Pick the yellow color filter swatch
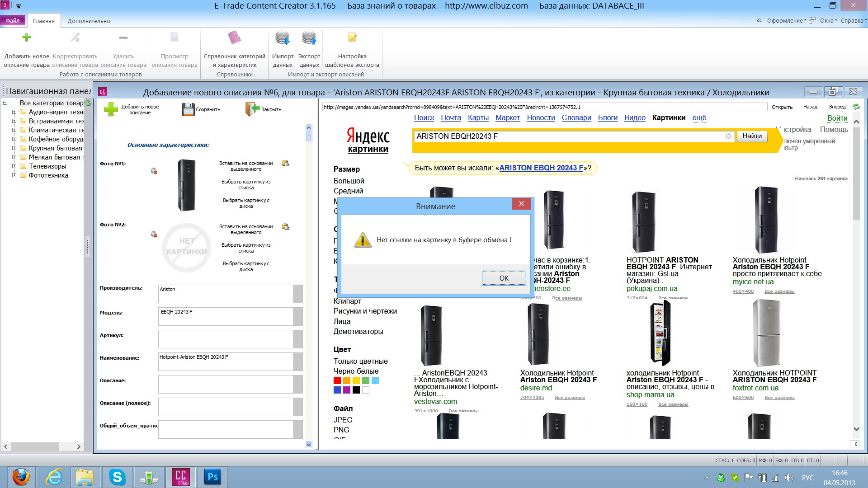 point(356,380)
